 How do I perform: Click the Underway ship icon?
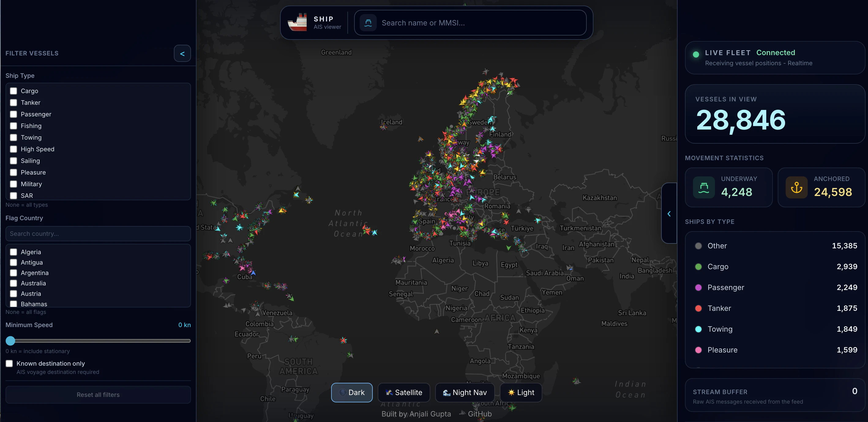704,187
